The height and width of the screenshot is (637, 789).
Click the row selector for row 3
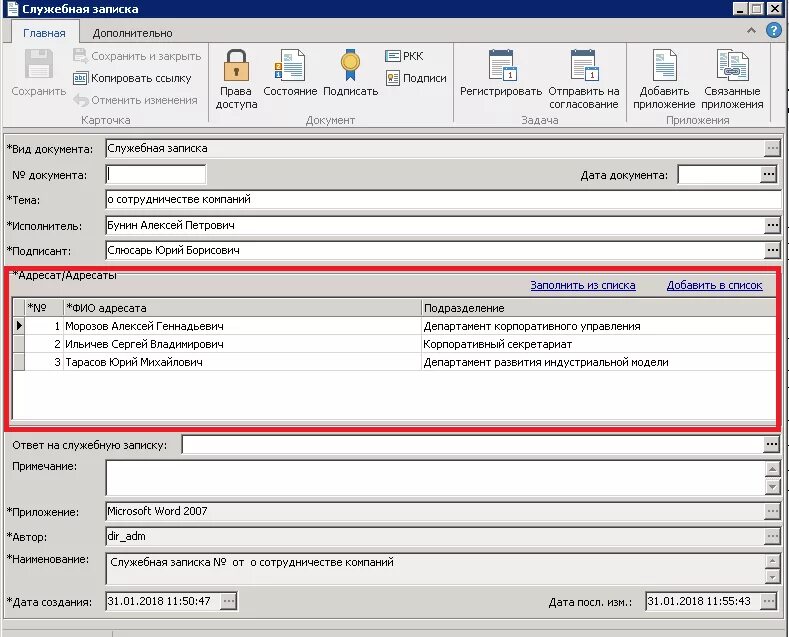coord(19,362)
